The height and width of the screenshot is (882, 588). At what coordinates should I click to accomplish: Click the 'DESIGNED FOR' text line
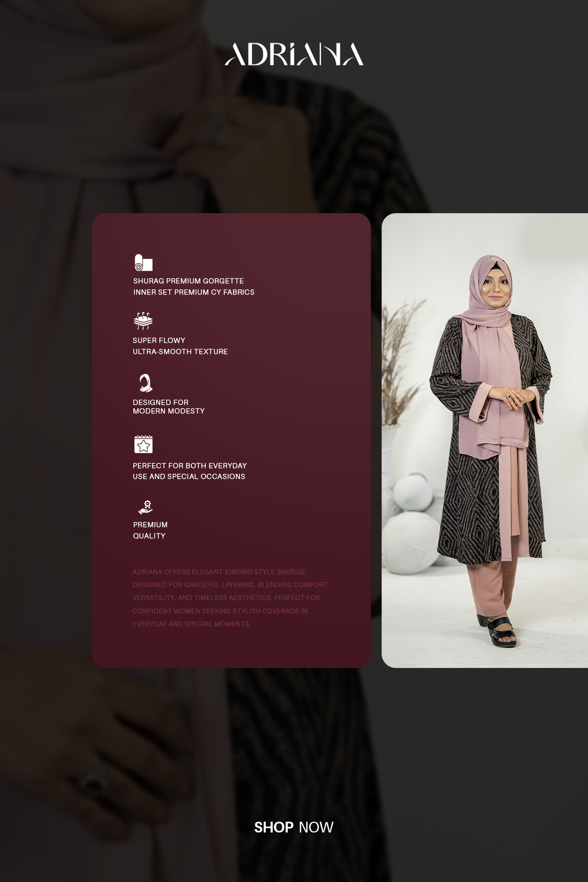(161, 402)
